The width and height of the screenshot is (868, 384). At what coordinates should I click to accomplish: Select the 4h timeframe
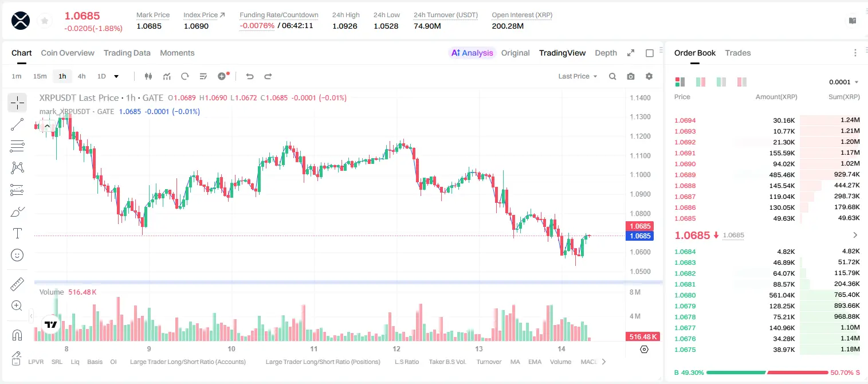pos(81,76)
